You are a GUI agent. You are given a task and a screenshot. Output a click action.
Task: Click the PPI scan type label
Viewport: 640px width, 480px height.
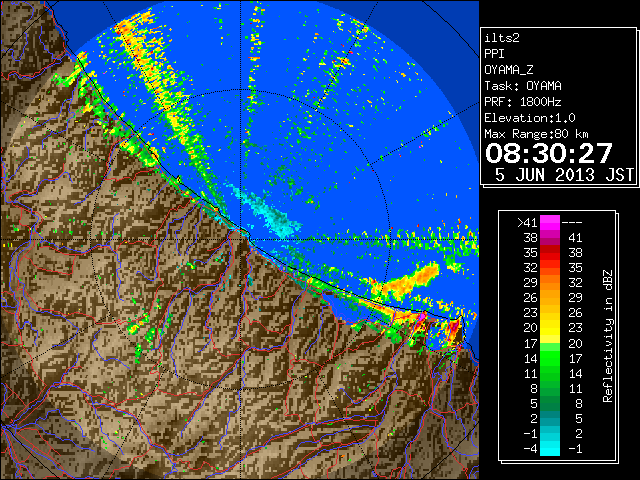tap(494, 54)
